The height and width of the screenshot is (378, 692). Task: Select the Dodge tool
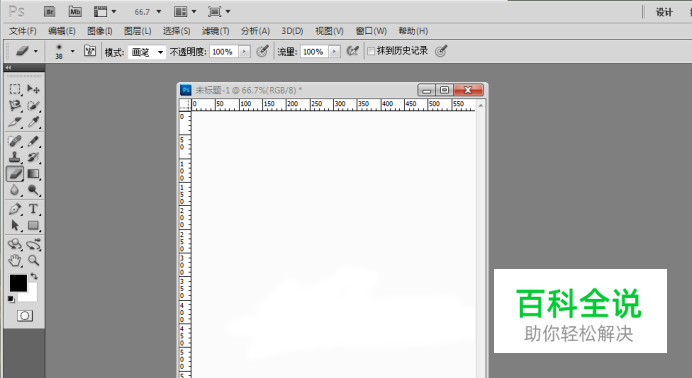click(x=33, y=190)
